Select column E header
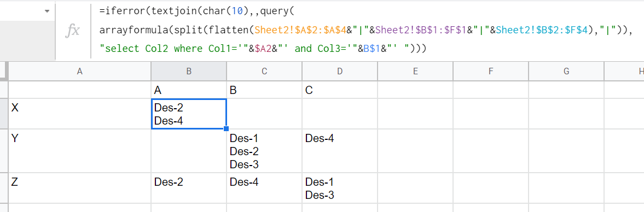 [x=415, y=72]
